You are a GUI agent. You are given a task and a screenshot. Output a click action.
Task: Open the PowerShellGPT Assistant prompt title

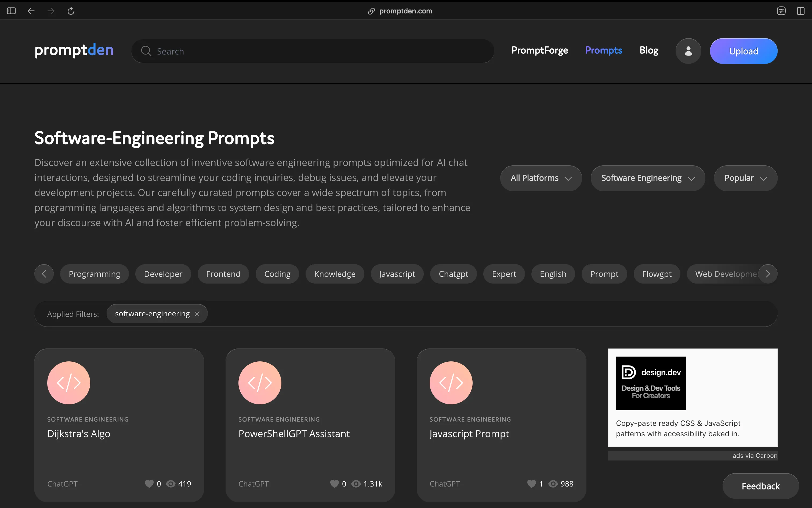[x=294, y=433]
